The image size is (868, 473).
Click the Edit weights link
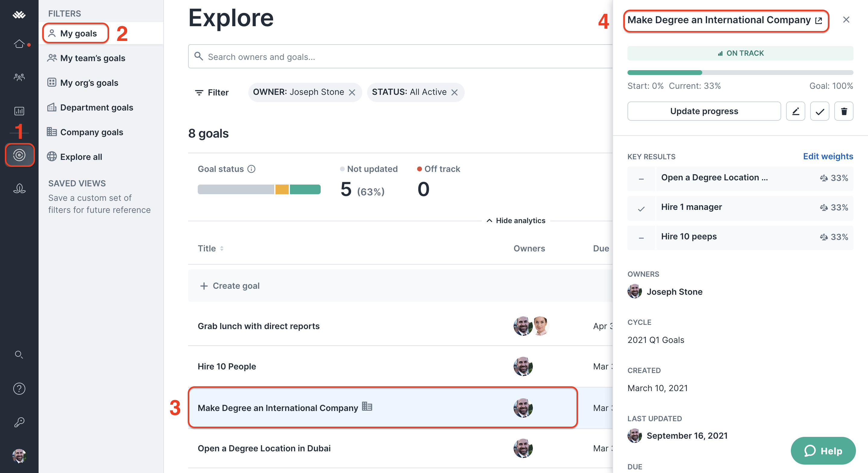coord(828,156)
